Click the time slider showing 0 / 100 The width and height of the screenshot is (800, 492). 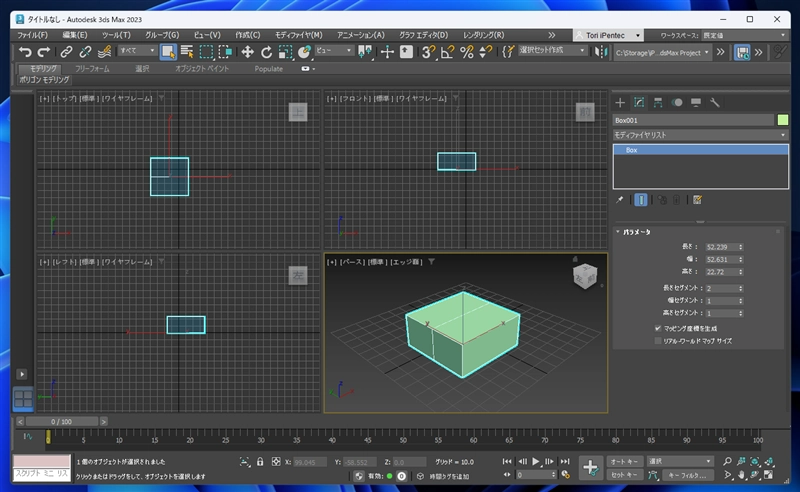point(62,422)
